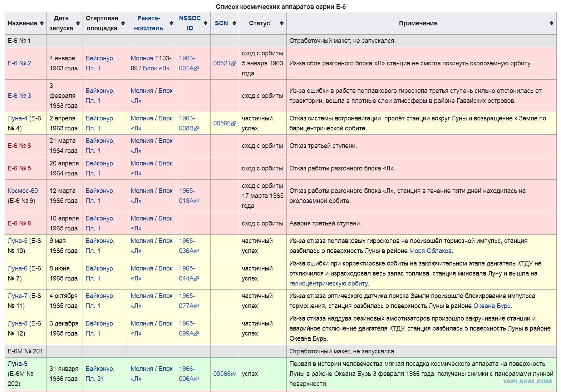Image resolution: width=561 pixels, height=392 pixels.
Task: Follow the гелиоцентрическую орбиту link
Action: coord(329,283)
